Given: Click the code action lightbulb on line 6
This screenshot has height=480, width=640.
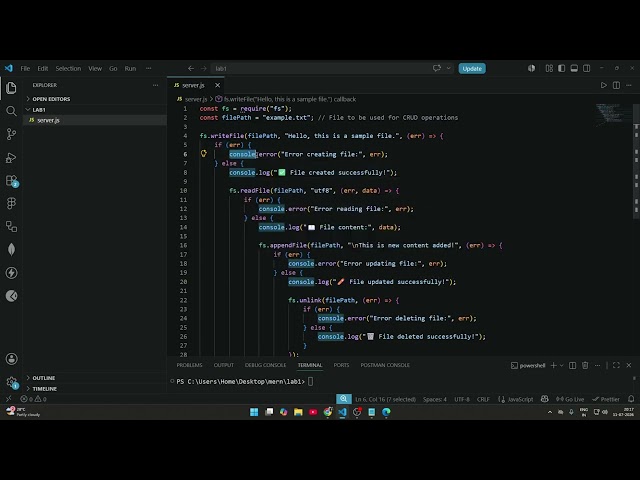Looking at the screenshot, I should click(x=204, y=153).
